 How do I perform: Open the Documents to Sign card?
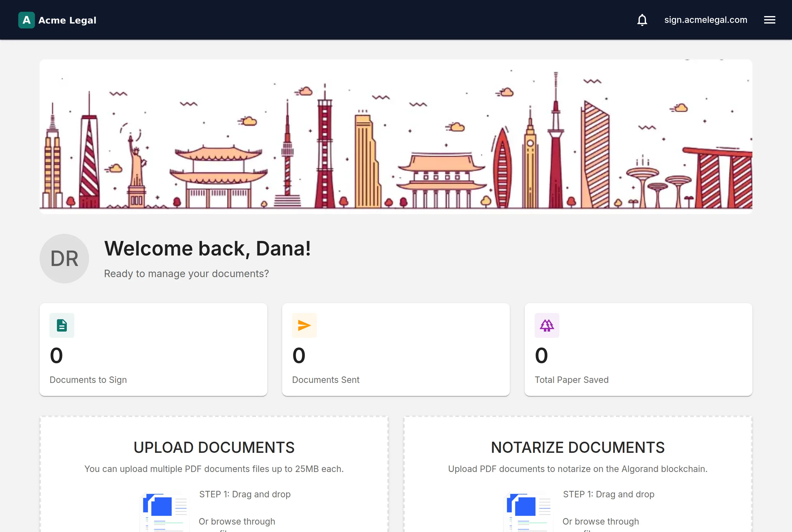click(x=153, y=350)
